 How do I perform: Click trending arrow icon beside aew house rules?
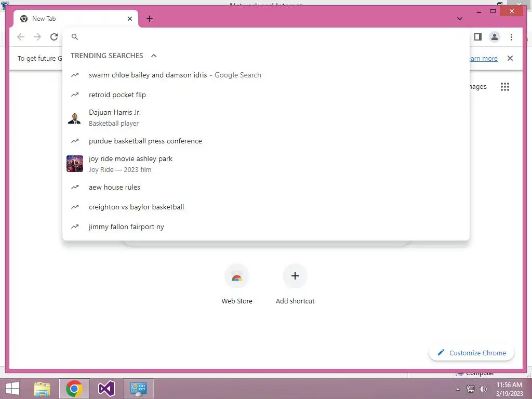(x=75, y=187)
